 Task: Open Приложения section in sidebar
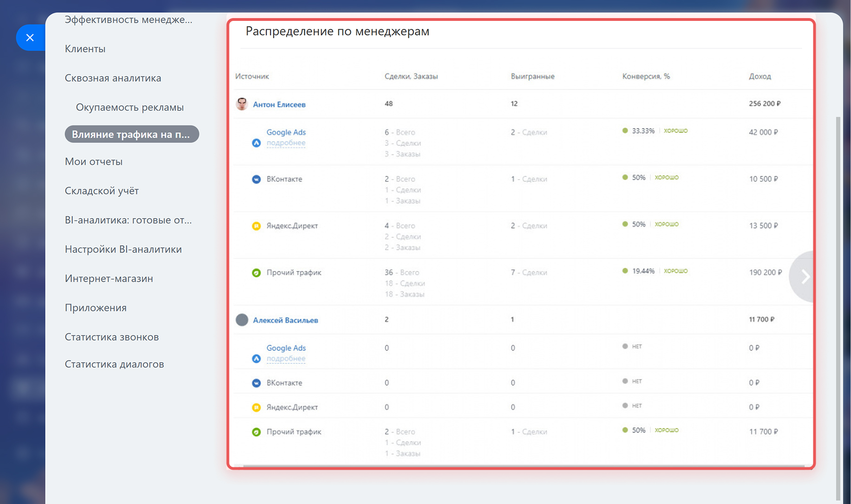tap(96, 308)
